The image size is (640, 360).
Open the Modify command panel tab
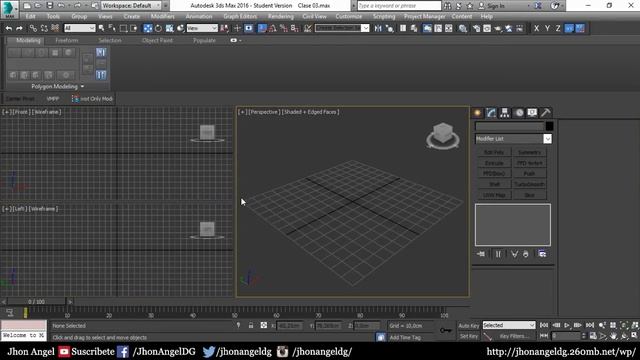click(x=491, y=113)
